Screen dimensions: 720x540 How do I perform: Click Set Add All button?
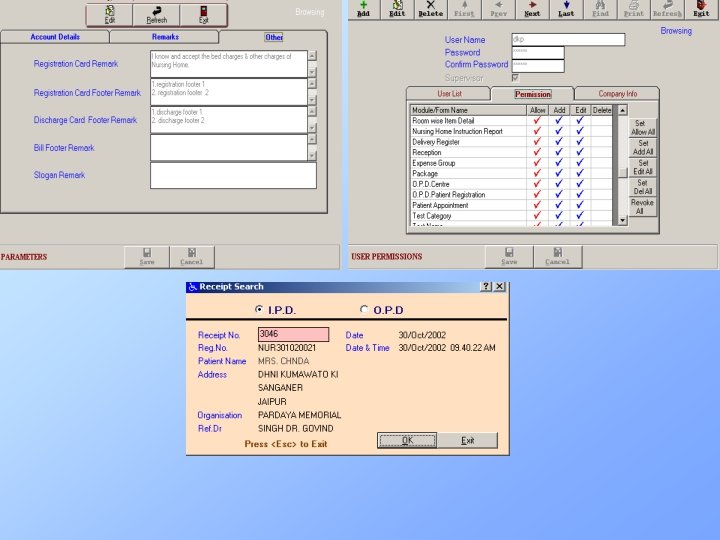642,147
